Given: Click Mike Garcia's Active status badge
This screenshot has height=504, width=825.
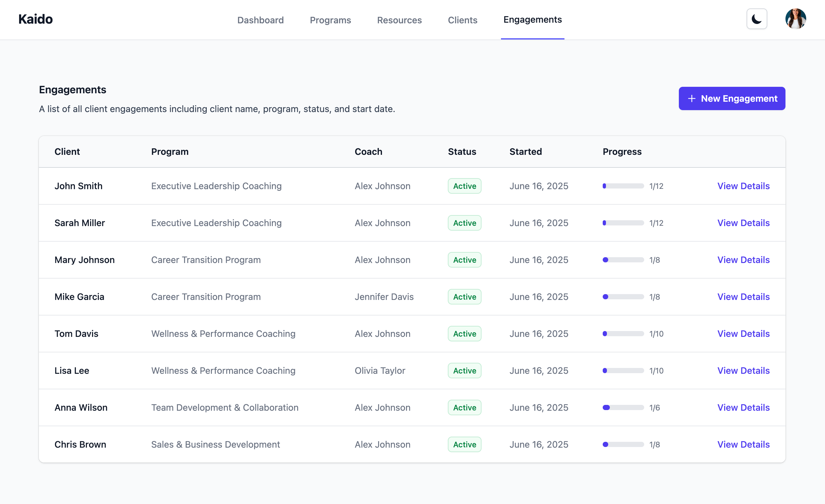Looking at the screenshot, I should point(464,296).
